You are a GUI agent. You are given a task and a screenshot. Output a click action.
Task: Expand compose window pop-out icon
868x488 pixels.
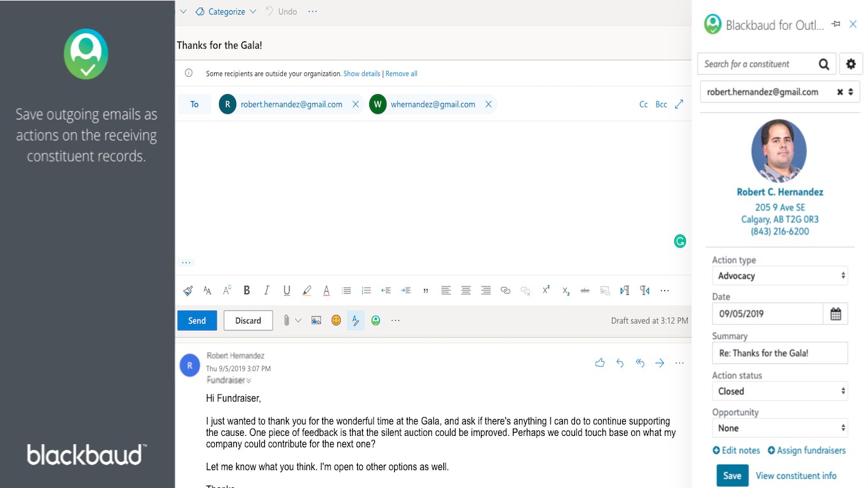tap(679, 104)
